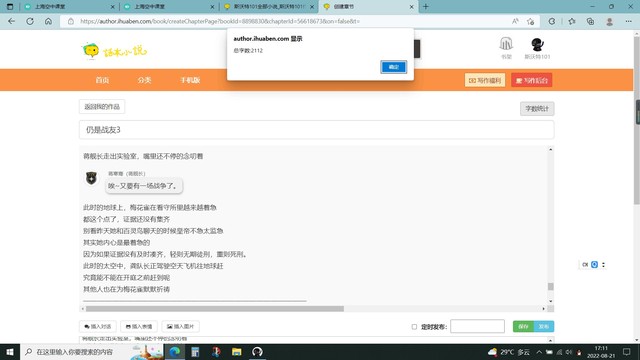Open the tab actions menu dropdown

10,7
